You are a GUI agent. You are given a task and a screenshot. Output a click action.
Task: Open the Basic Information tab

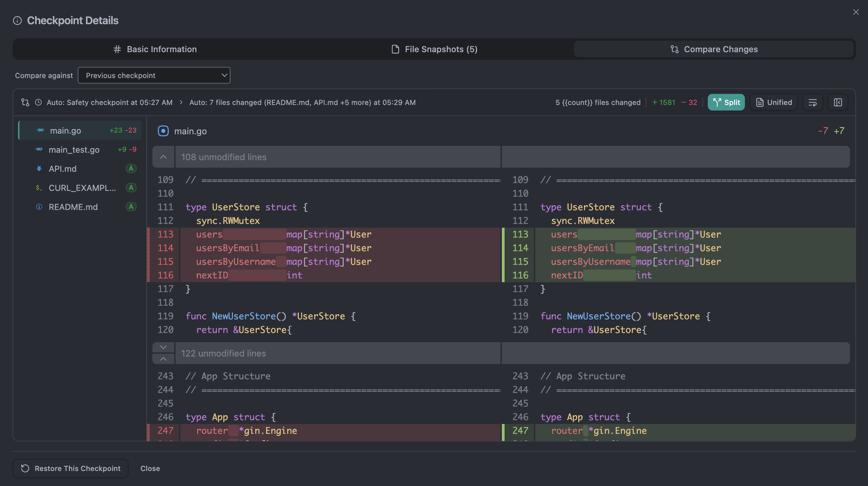(x=155, y=49)
